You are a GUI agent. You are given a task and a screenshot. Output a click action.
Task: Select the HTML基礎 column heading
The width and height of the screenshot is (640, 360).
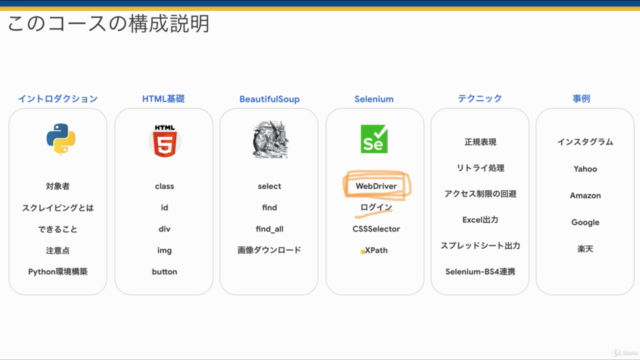[x=163, y=99]
